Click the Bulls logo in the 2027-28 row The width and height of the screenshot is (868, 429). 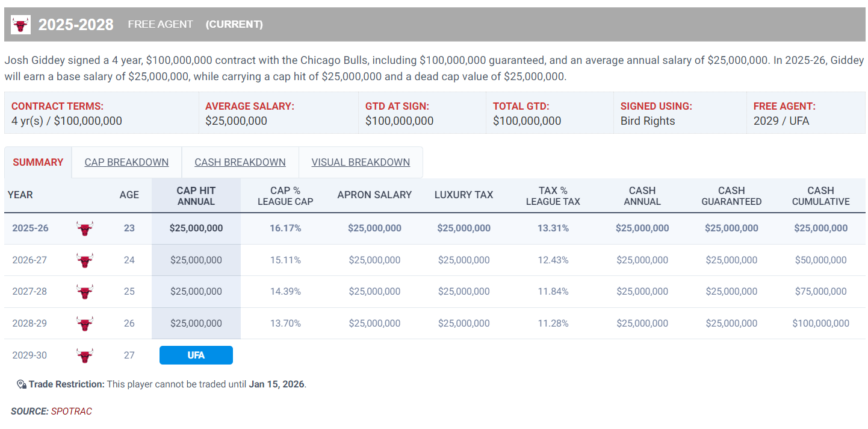[x=85, y=292]
